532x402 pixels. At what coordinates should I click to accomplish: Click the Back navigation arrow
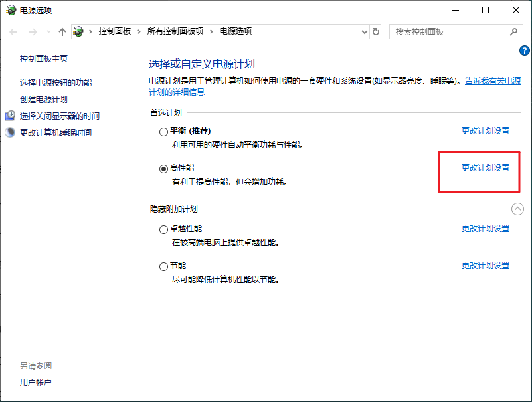tap(13, 32)
